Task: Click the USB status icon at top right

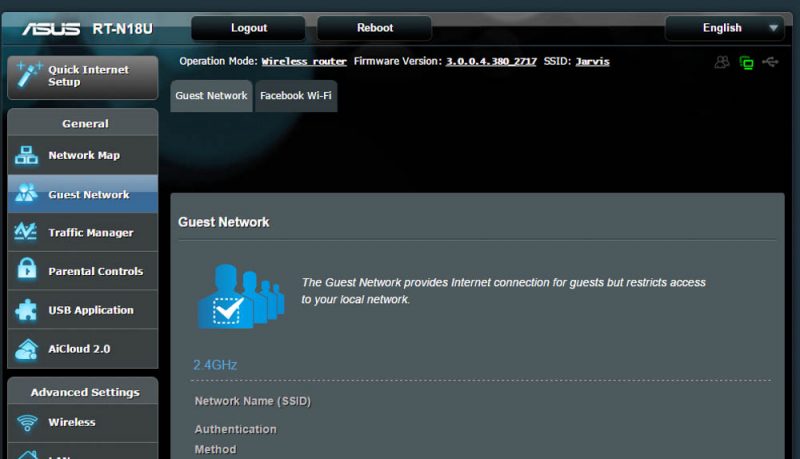Action: [770, 62]
